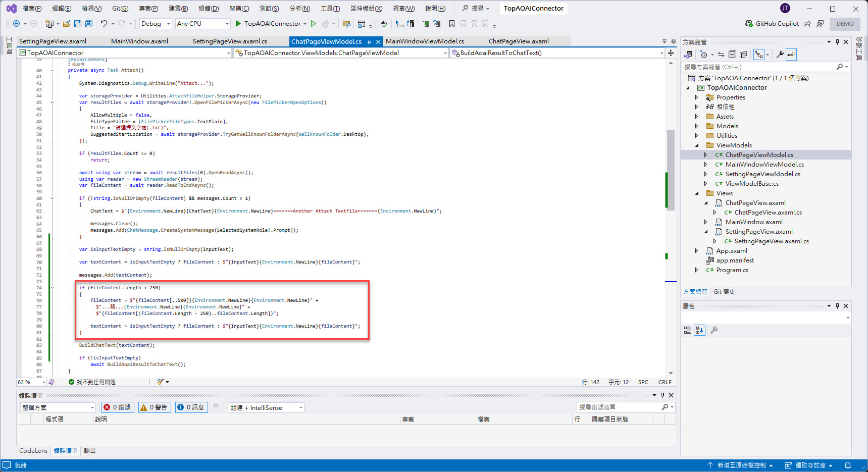Switch to the ChatPageView.axaml tab
This screenshot has height=472, width=868.
pyautogui.click(x=519, y=41)
